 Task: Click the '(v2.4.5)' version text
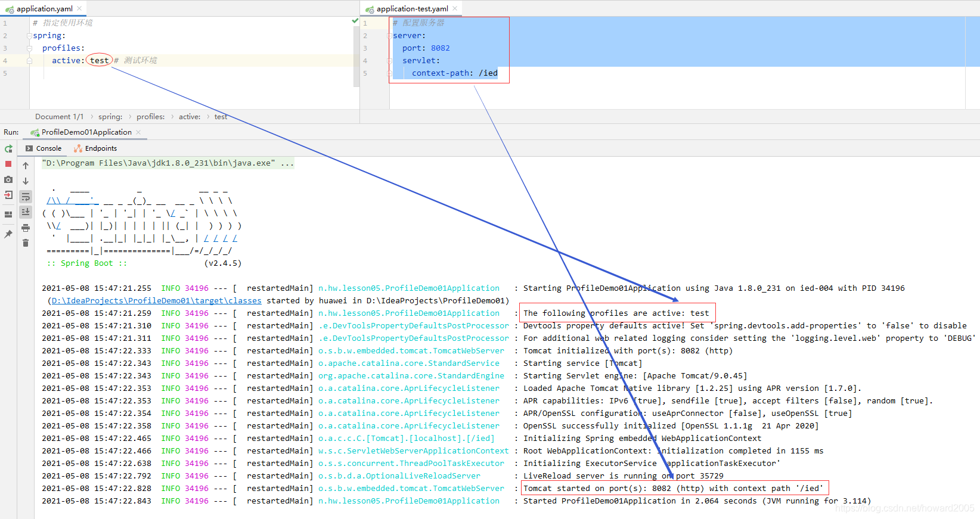[223, 263]
